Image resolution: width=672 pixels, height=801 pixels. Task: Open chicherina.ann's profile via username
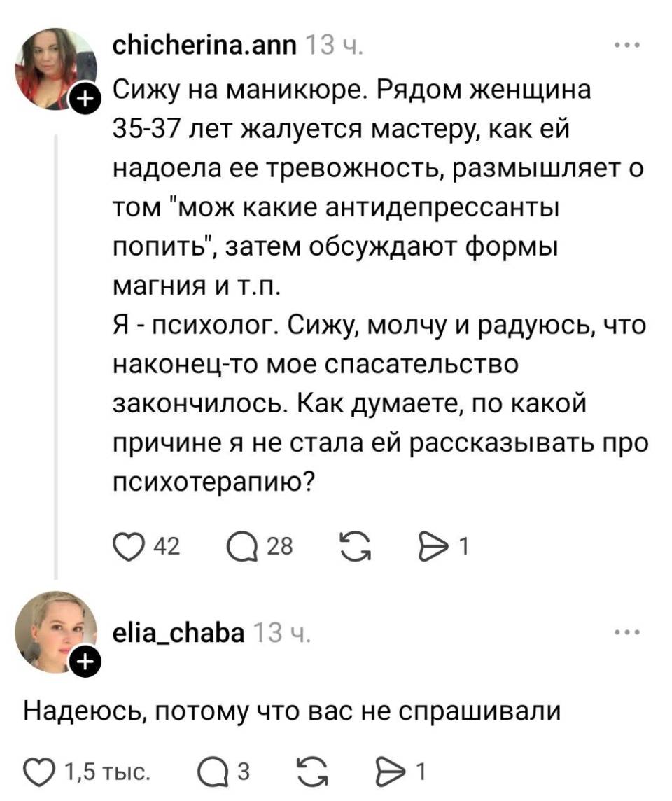[206, 43]
